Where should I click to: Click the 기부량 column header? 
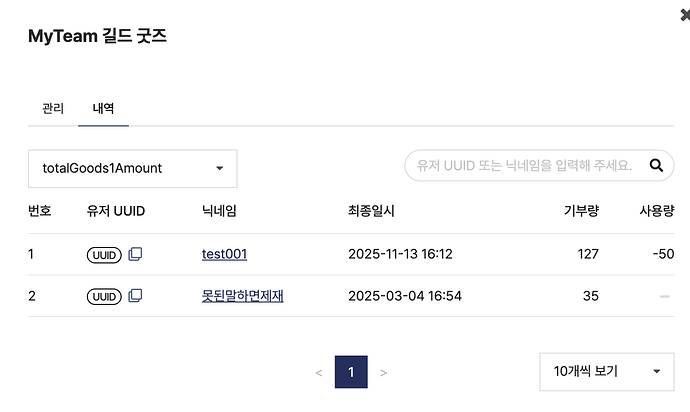581,211
